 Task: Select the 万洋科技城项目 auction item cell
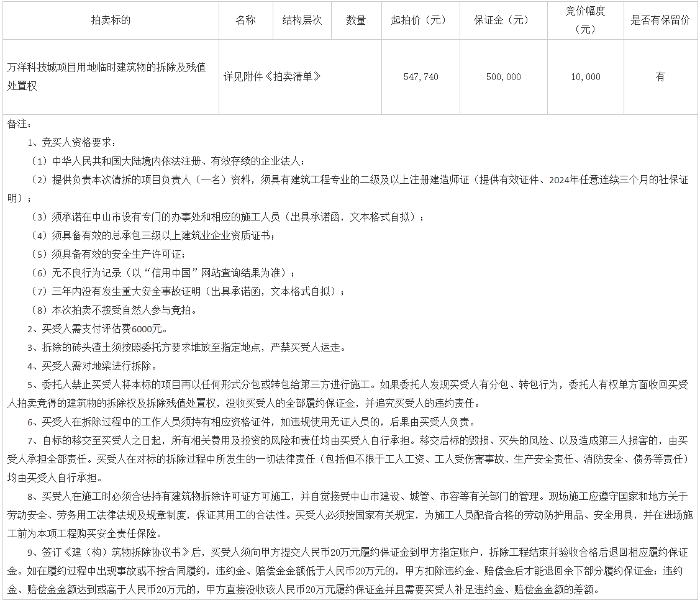click(107, 76)
